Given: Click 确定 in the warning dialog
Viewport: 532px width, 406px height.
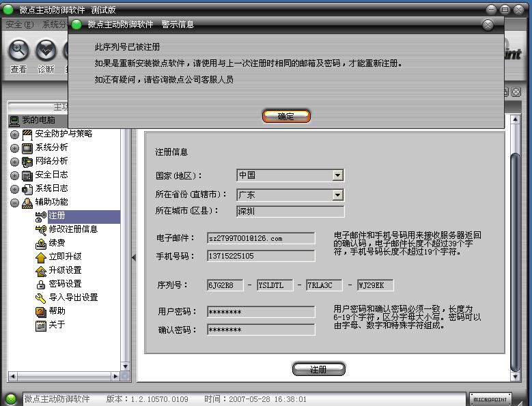Looking at the screenshot, I should pos(286,116).
